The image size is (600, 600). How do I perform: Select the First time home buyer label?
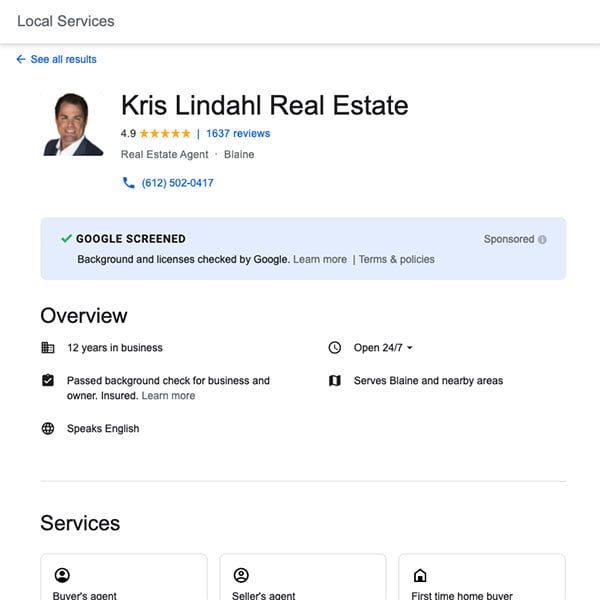(462, 595)
